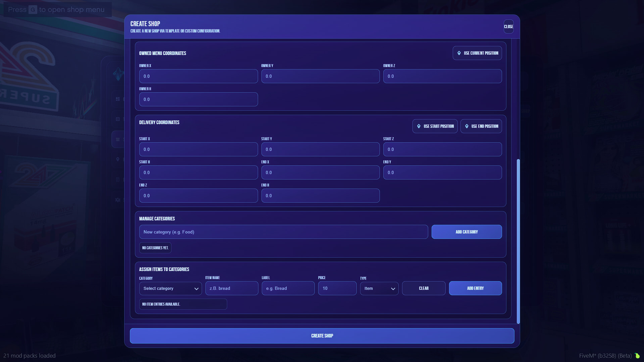Focus the New category text field

[283, 232]
